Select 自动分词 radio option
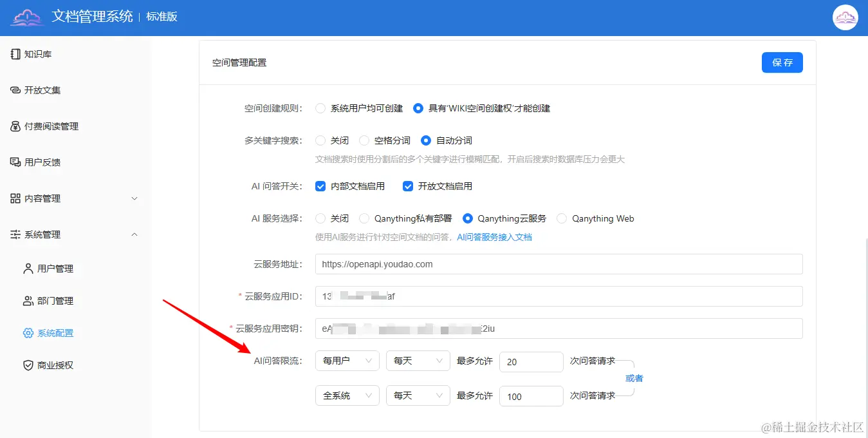 (x=426, y=140)
